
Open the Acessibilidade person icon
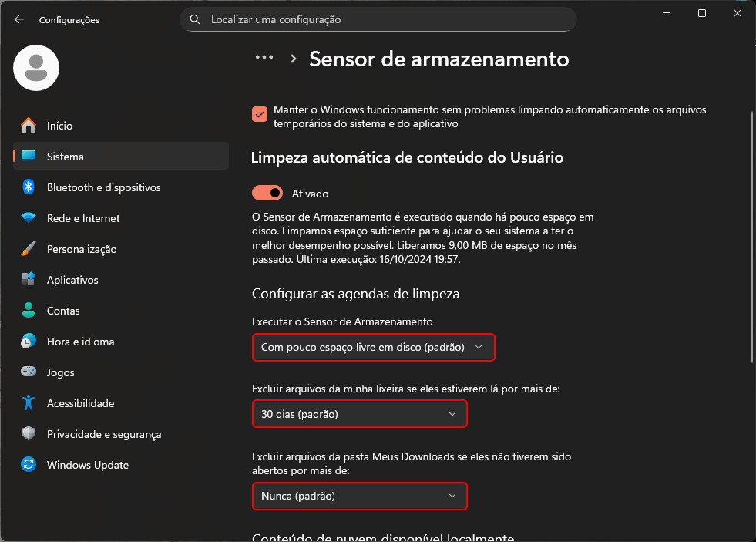[29, 403]
